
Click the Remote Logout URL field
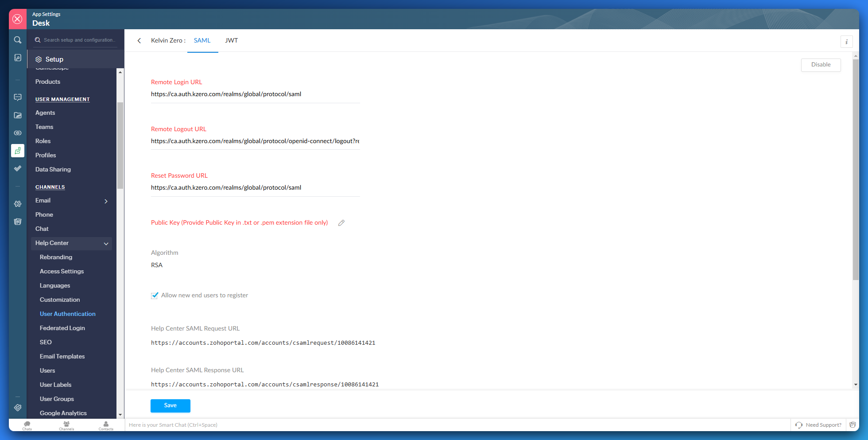[x=255, y=141]
